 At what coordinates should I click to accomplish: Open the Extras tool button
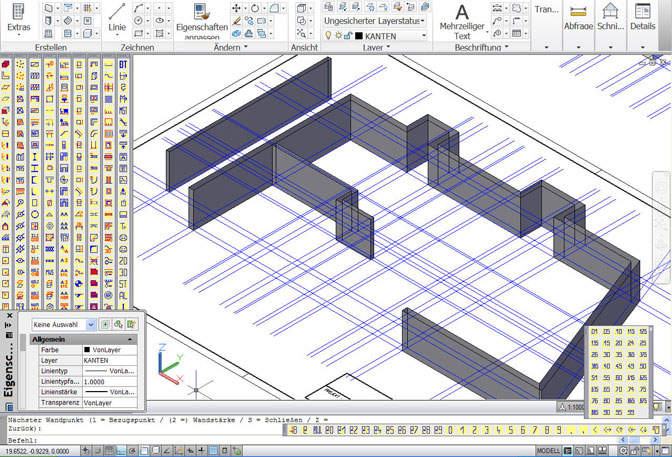pos(18,19)
